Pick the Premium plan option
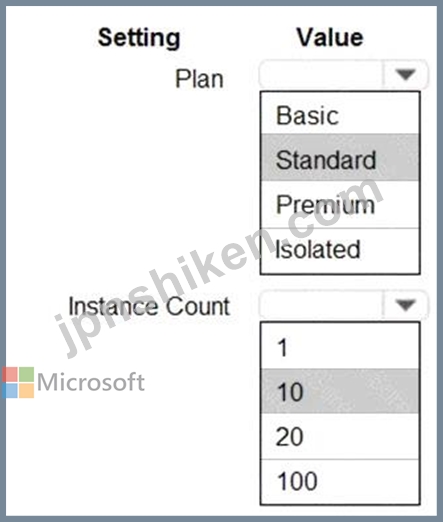The height and width of the screenshot is (522, 443). click(340, 204)
